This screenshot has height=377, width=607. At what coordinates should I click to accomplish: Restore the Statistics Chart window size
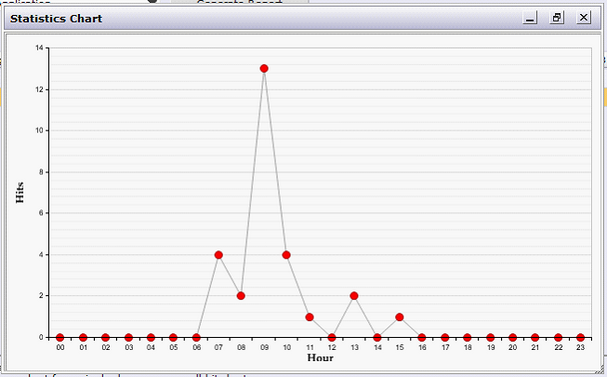tap(557, 17)
